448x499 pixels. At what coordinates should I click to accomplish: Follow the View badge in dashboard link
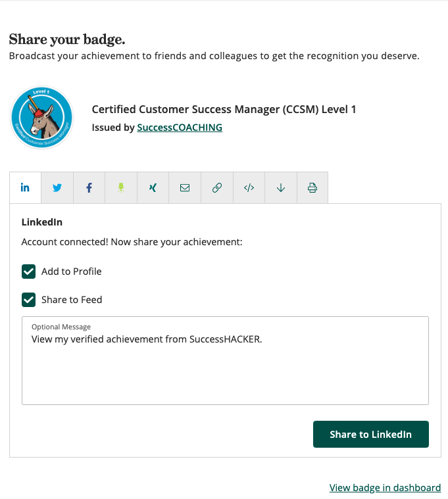(386, 488)
